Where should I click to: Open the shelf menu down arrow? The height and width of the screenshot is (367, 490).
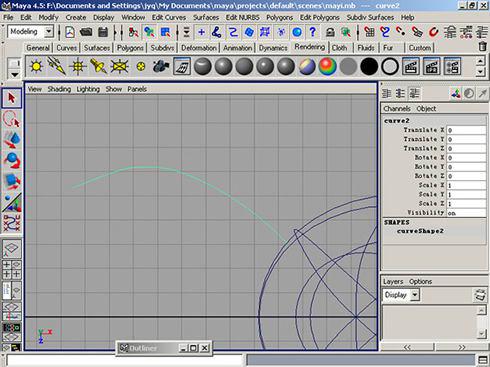coord(14,75)
